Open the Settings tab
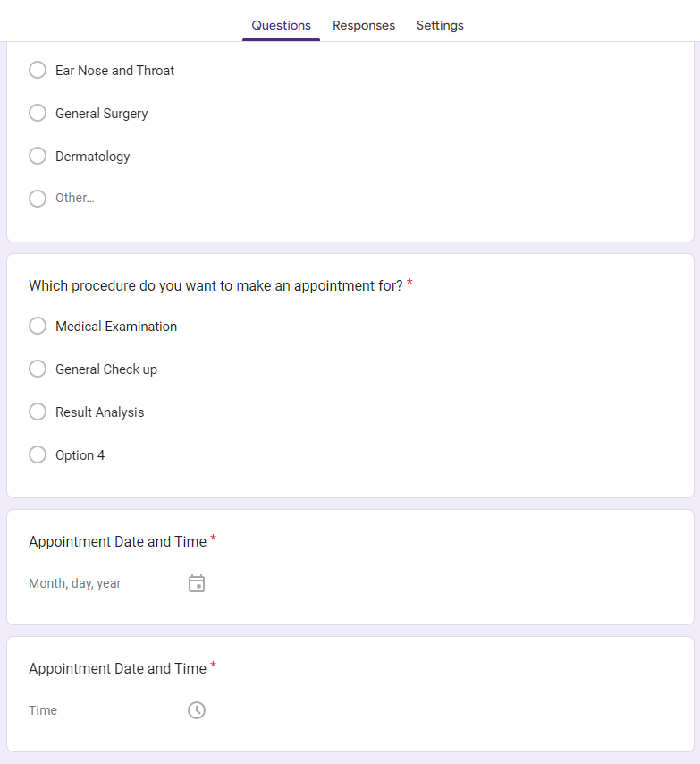The width and height of the screenshot is (700, 764). click(x=440, y=25)
